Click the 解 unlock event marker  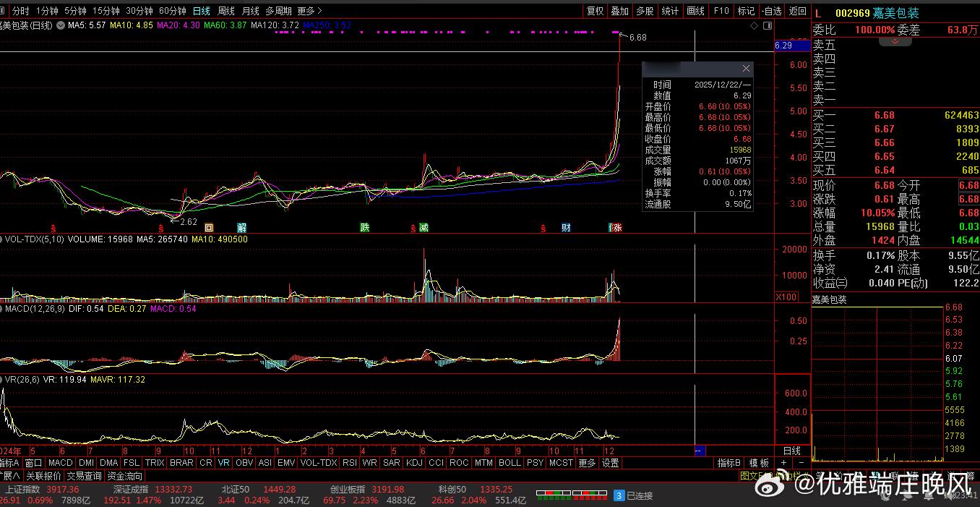[241, 227]
